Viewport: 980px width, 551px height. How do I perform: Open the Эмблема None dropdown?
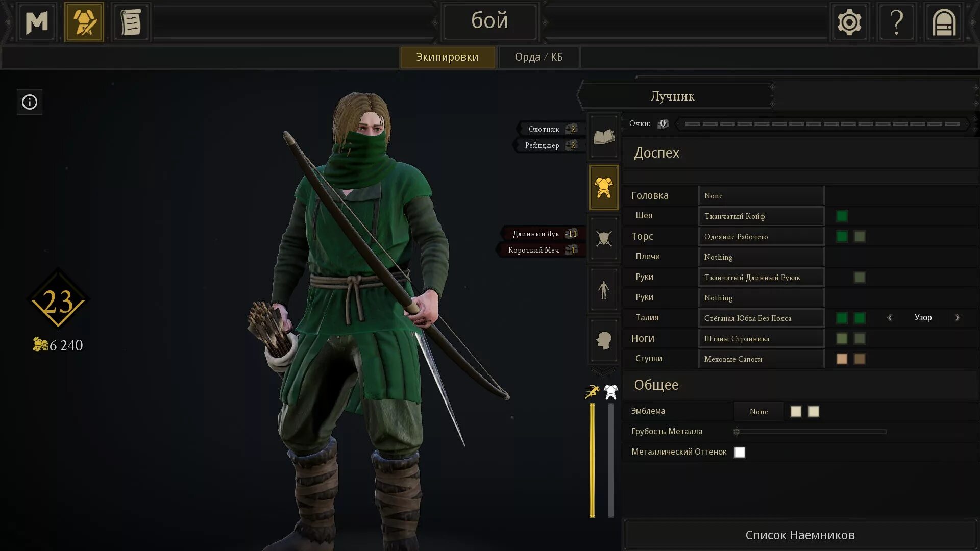(x=758, y=412)
